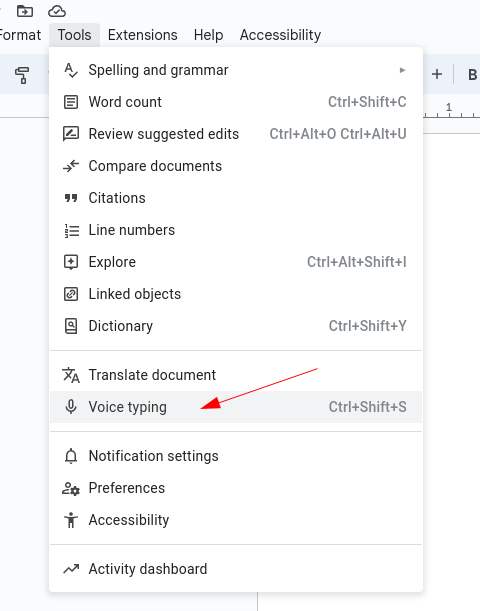Screen dimensions: 480x611
Task: Click the Explore star-box icon
Action: point(71,262)
